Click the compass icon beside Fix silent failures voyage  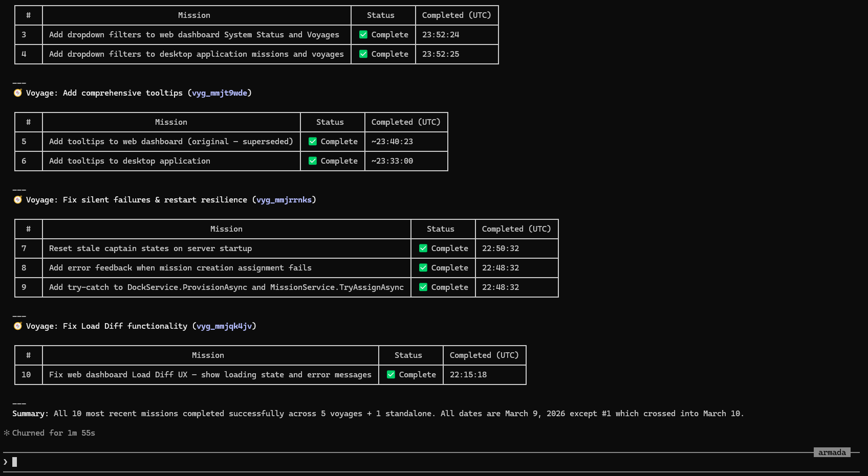tap(18, 199)
